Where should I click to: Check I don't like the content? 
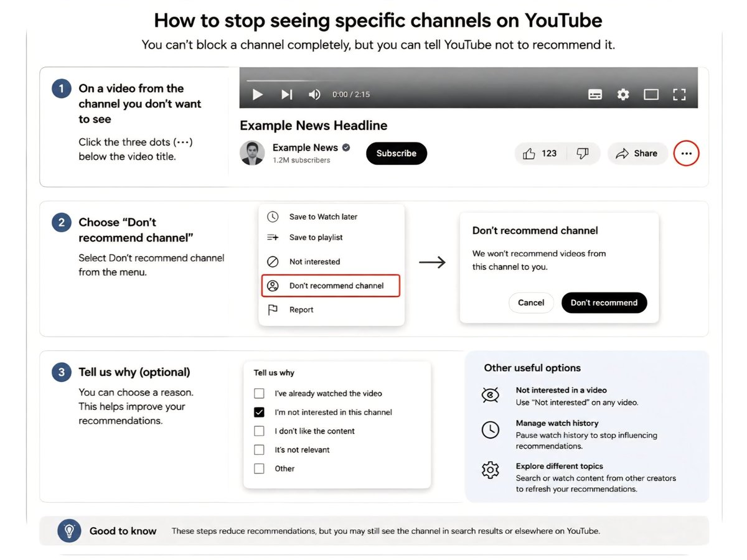pos(259,431)
